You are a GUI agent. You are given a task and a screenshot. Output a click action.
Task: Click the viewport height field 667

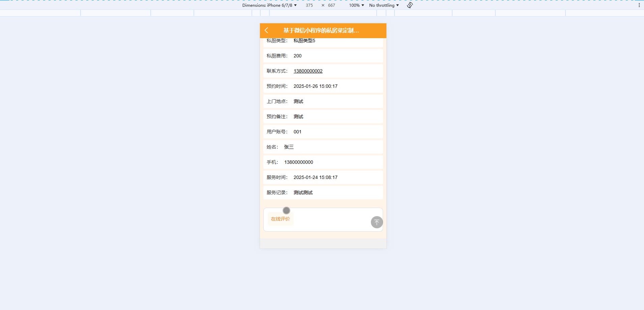click(x=332, y=5)
